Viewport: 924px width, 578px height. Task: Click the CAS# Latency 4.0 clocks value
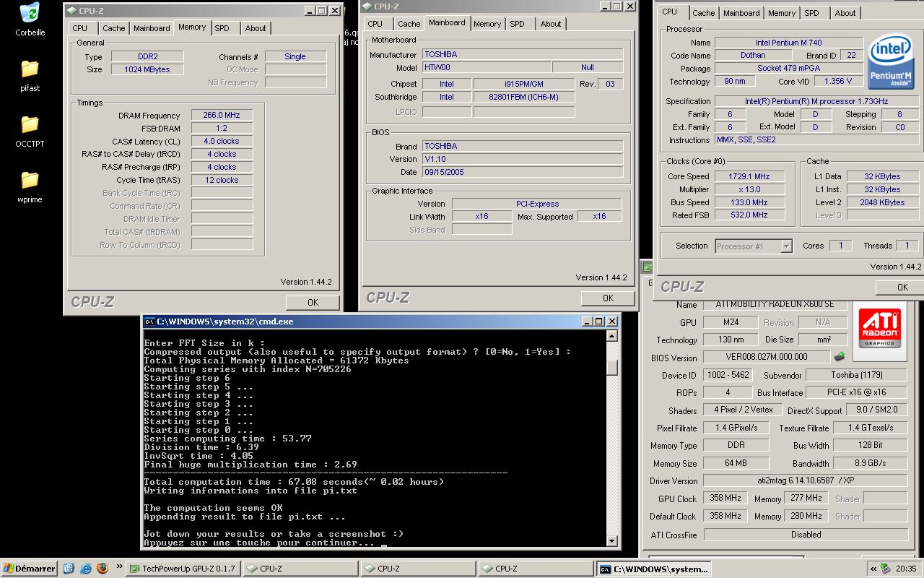(x=222, y=141)
